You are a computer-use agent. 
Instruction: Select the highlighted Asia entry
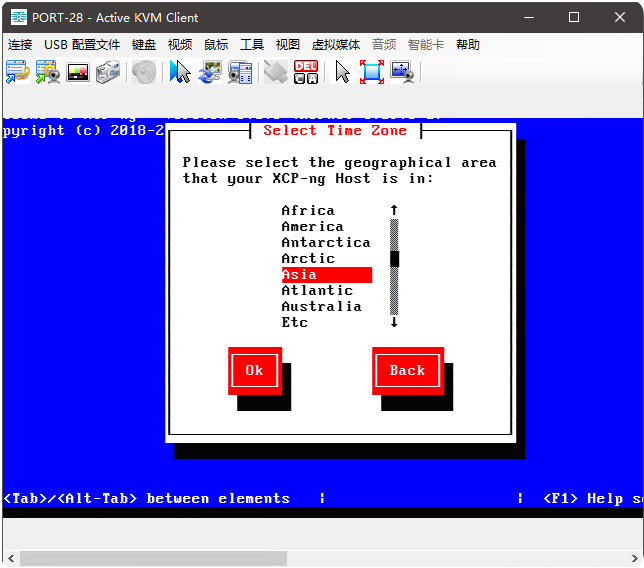(x=327, y=275)
